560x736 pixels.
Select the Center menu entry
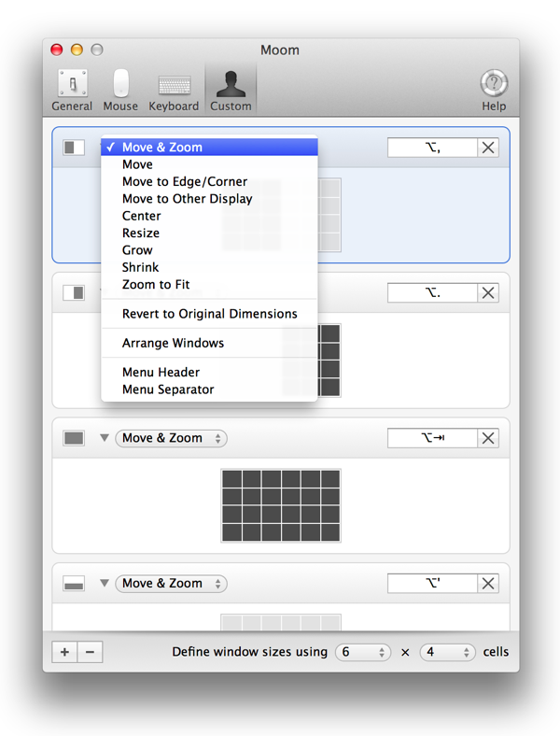[x=209, y=216]
